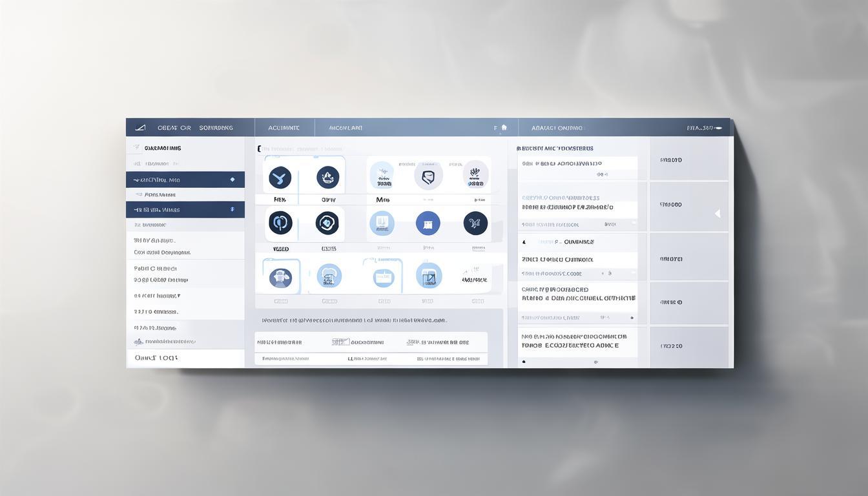Open the home icon in the header

pyautogui.click(x=504, y=128)
